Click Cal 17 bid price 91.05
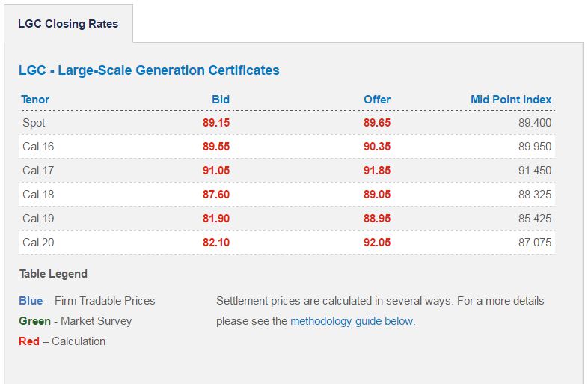The height and width of the screenshot is (384, 588). [216, 171]
